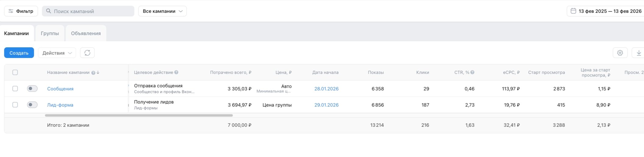
Task: Expand the Действия dropdown menu
Action: pos(57,53)
